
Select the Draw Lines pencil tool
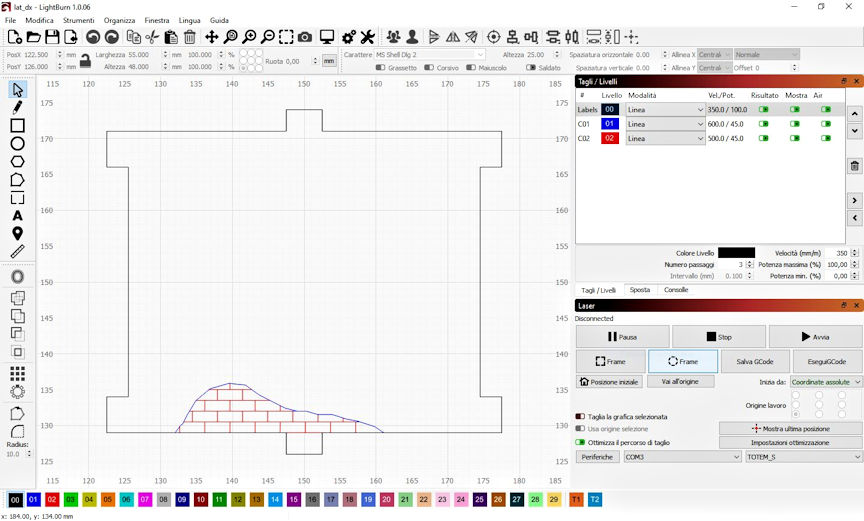click(17, 107)
